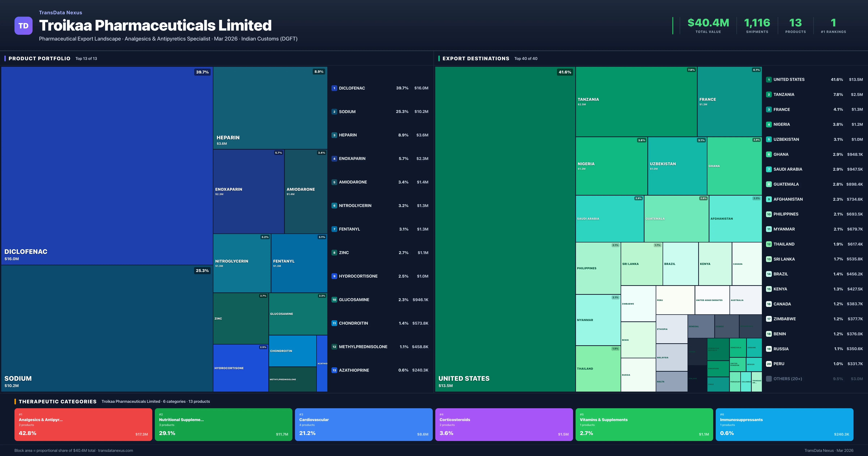868x456 pixels.
Task: Select the Analgesics & Antipyretics category card
Action: pos(83,424)
